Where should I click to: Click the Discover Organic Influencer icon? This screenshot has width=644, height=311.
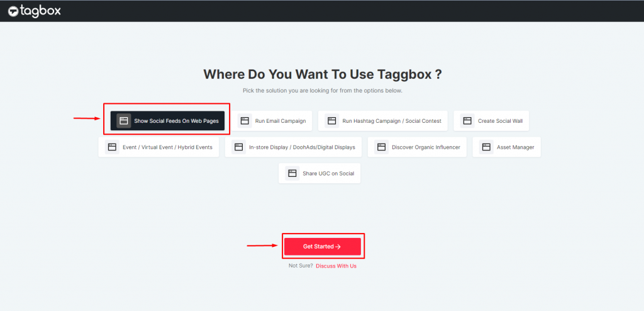point(381,147)
